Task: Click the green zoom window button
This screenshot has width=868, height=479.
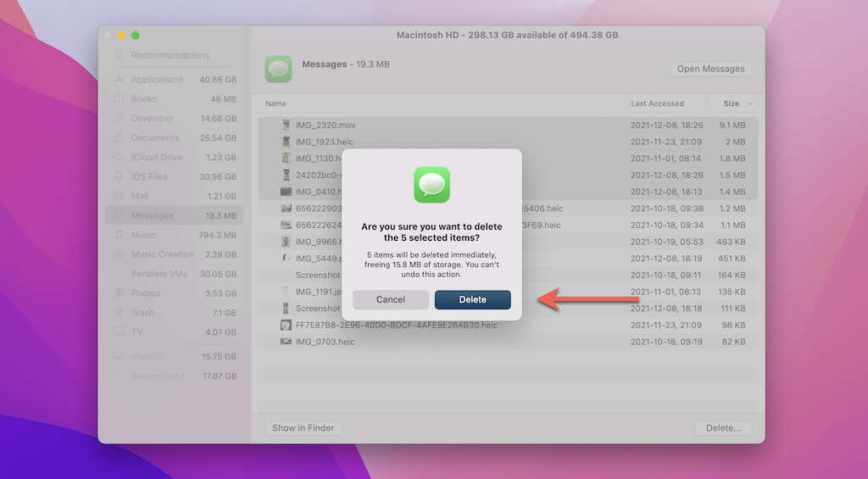Action: (135, 36)
